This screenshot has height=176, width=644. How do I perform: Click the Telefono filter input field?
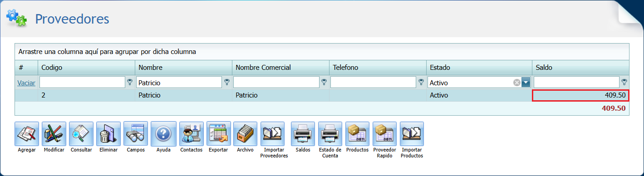tap(374, 83)
